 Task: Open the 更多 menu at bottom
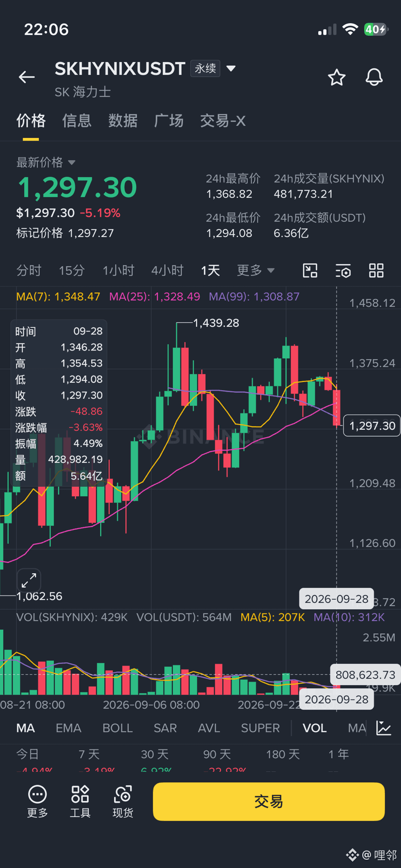[x=37, y=802]
